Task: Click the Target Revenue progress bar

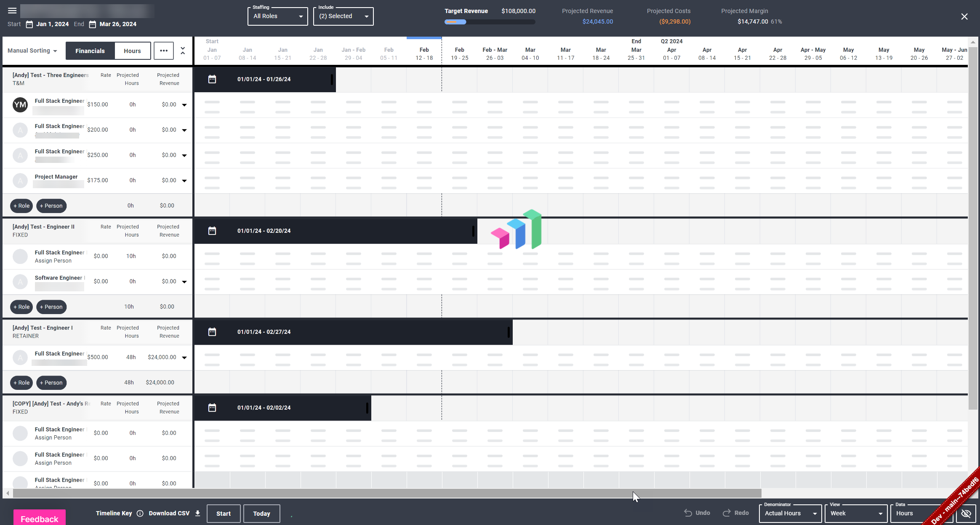Action: pos(490,22)
